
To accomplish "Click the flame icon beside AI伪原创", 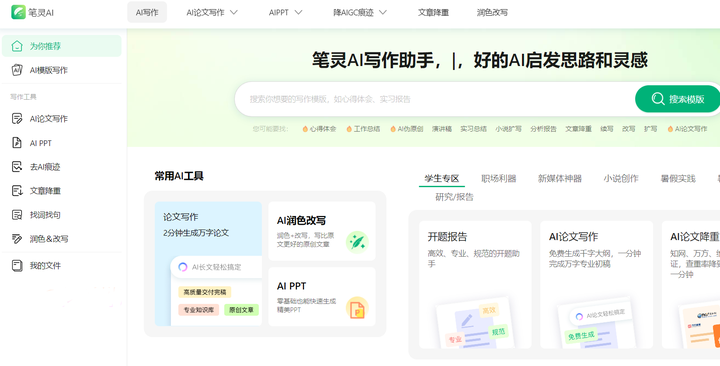I will tap(393, 129).
